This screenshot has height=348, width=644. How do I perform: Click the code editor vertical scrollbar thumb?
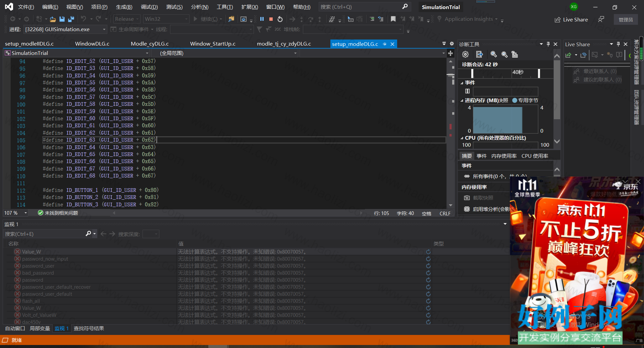click(450, 75)
